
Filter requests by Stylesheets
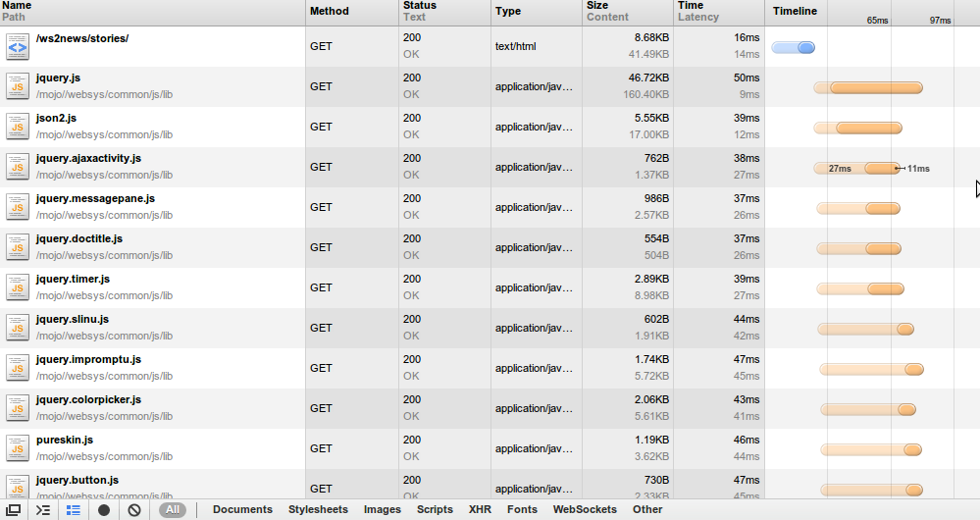318,510
